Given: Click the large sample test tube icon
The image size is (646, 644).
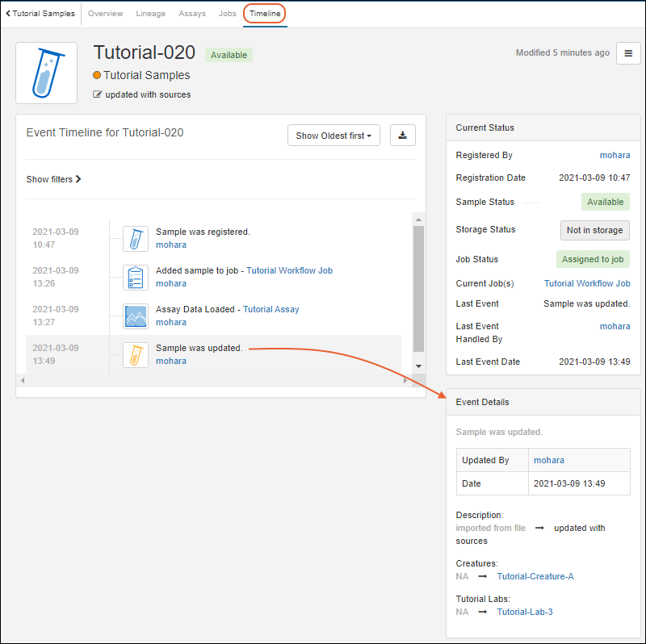Looking at the screenshot, I should point(47,73).
